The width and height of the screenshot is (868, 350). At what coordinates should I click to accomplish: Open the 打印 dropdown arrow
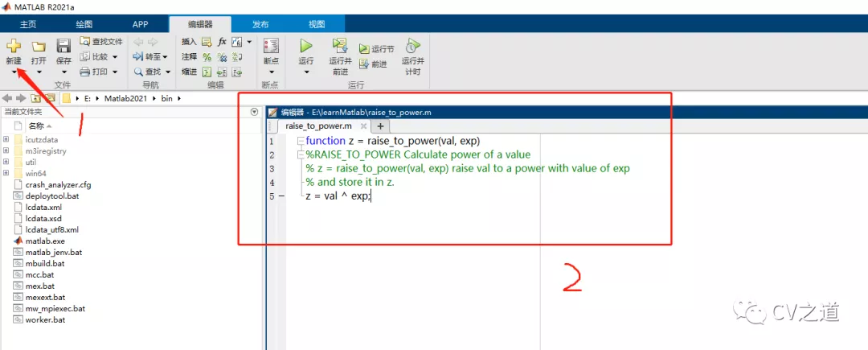click(115, 72)
